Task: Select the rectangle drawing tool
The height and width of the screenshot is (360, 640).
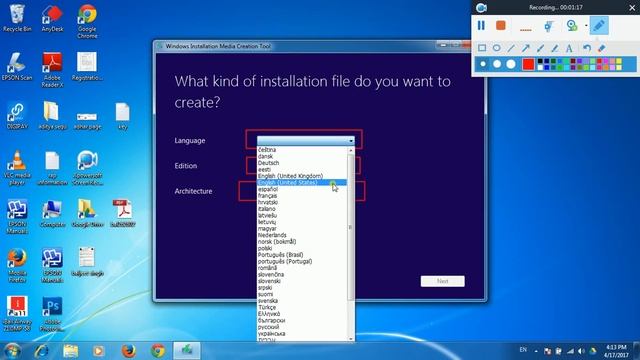Action: (482, 48)
